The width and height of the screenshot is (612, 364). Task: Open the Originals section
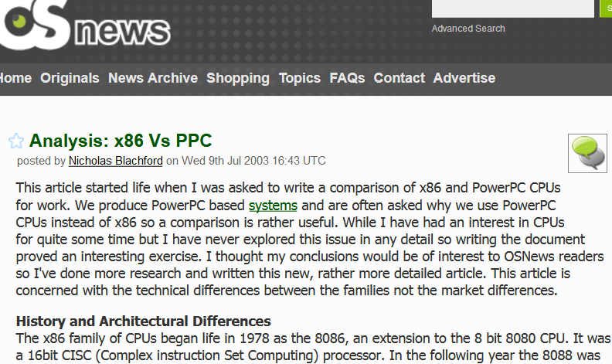[x=70, y=78]
